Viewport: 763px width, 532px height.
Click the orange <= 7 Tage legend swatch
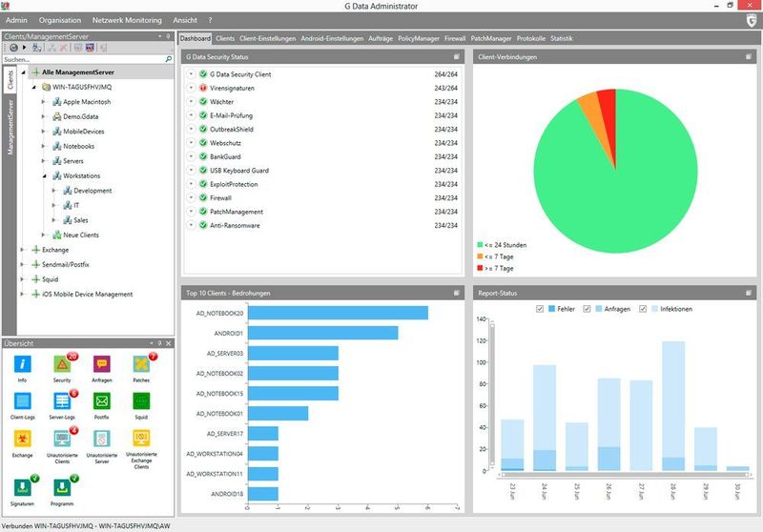coord(480,256)
